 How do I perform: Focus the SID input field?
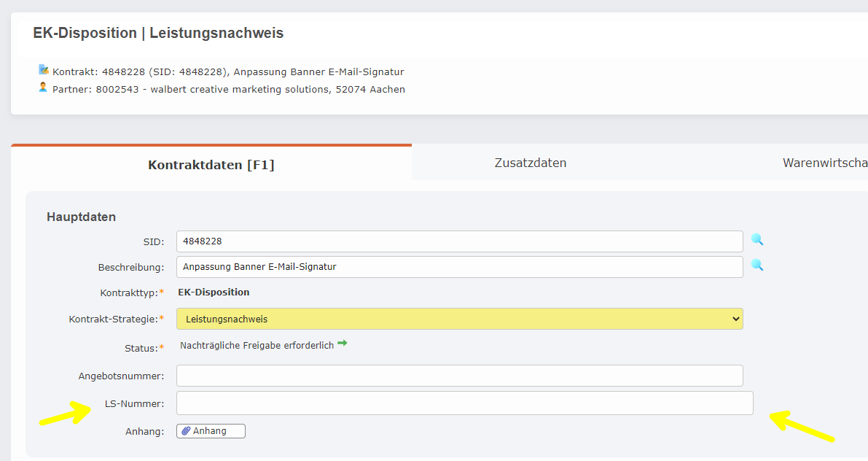pyautogui.click(x=459, y=241)
